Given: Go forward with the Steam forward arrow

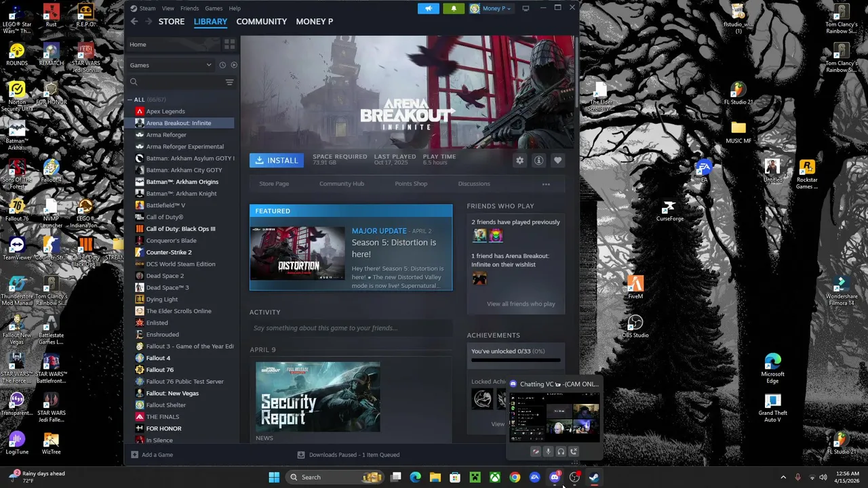Looking at the screenshot, I should pos(148,22).
